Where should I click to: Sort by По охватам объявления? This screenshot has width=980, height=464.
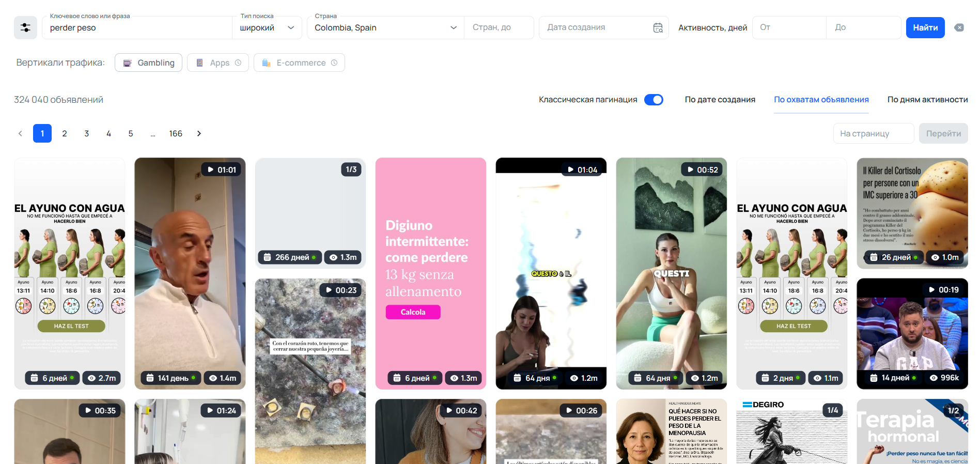(x=821, y=100)
